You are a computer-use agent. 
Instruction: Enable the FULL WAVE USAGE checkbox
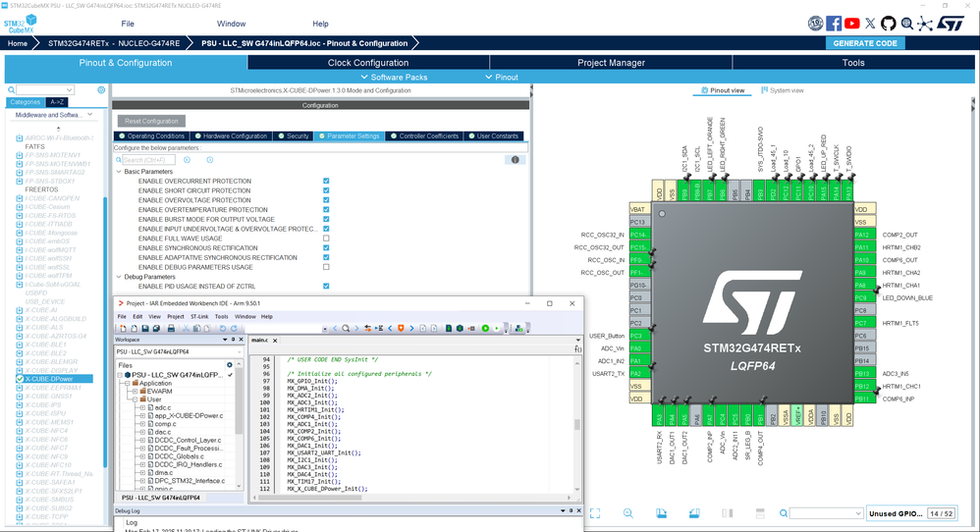tap(326, 239)
